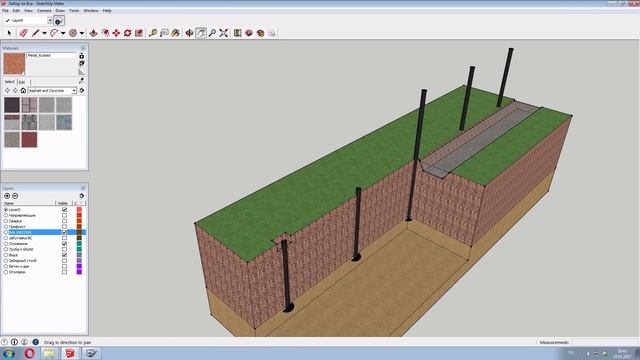This screenshot has height=360, width=640.
Task: Show the Оголовки layer
Action: click(64, 272)
